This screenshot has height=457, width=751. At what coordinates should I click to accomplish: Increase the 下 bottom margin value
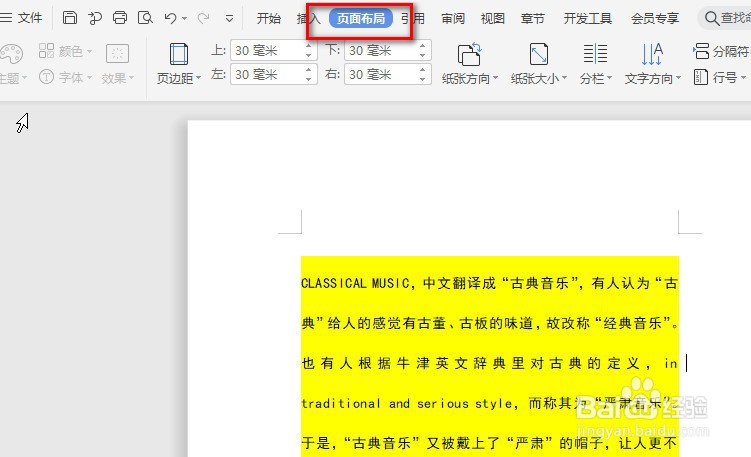pyautogui.click(x=422, y=46)
